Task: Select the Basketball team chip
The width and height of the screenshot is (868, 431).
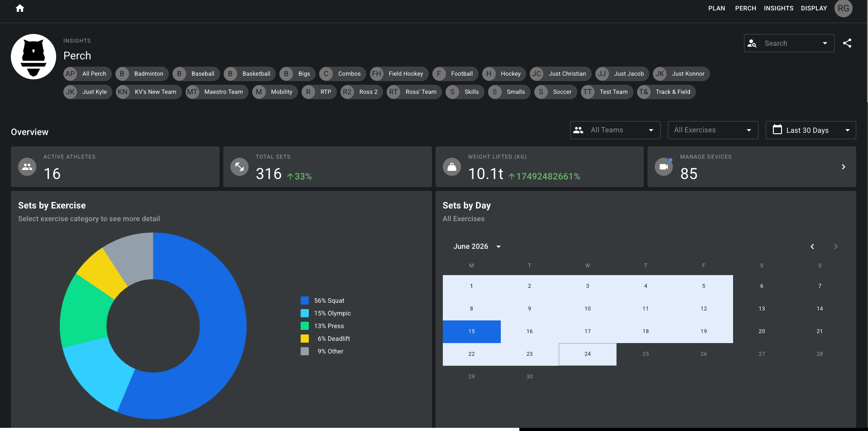Action: [249, 74]
